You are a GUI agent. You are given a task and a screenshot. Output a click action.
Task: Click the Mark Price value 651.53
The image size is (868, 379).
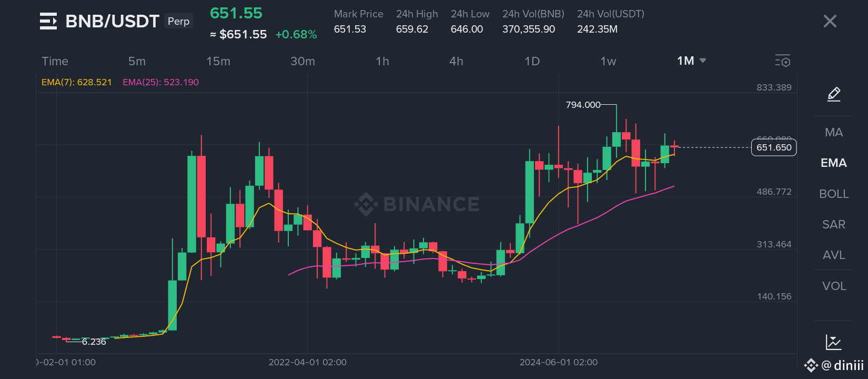(x=350, y=29)
